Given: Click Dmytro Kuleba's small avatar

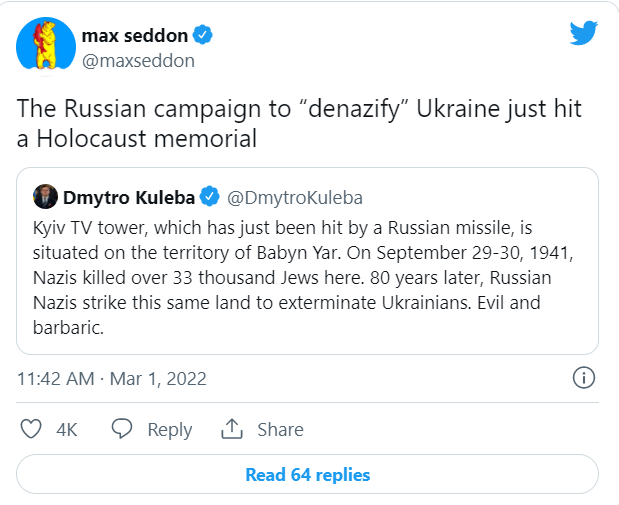Looking at the screenshot, I should tap(44, 196).
